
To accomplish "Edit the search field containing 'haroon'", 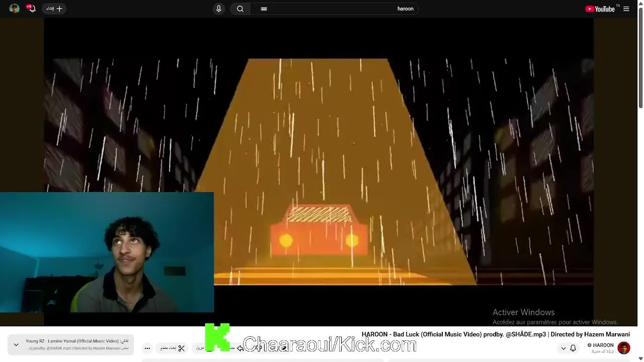I will pyautogui.click(x=334, y=9).
